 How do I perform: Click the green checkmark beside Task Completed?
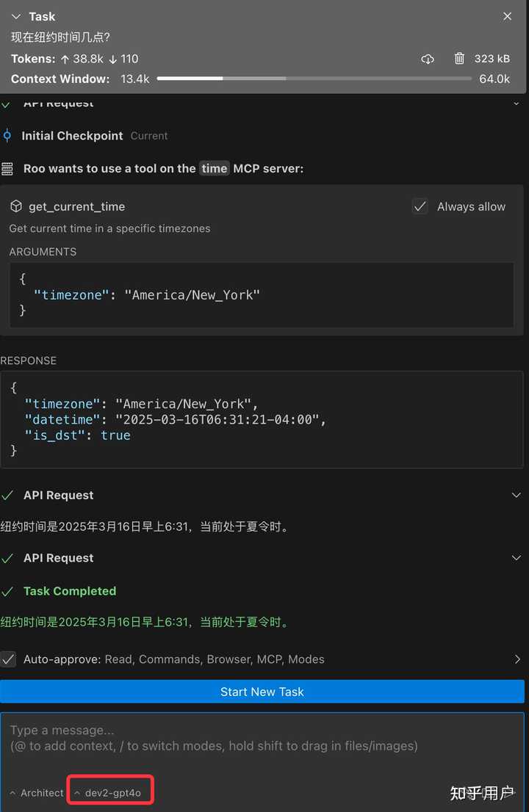click(10, 591)
